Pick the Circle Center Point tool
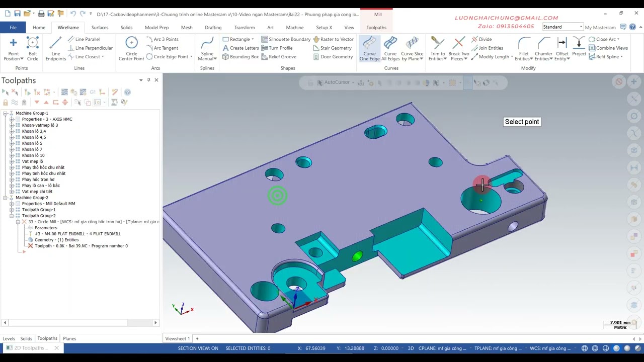The image size is (644, 362). click(x=131, y=49)
